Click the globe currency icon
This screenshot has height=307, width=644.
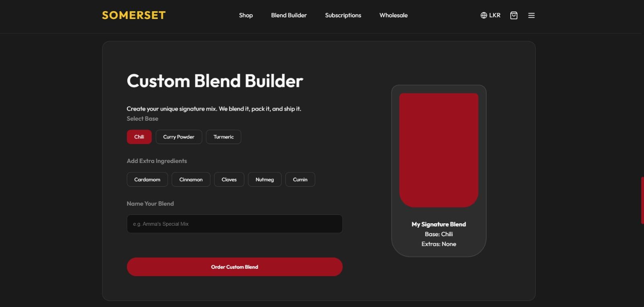pyautogui.click(x=484, y=15)
